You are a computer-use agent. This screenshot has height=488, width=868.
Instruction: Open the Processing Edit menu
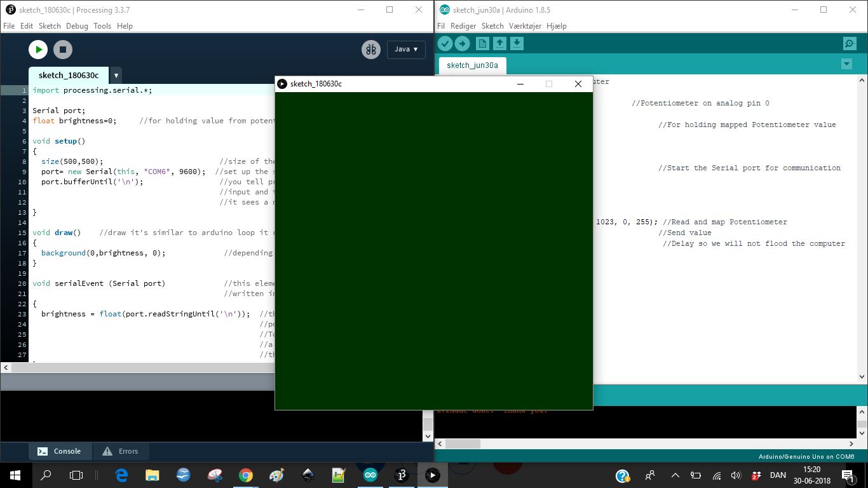pyautogui.click(x=27, y=26)
